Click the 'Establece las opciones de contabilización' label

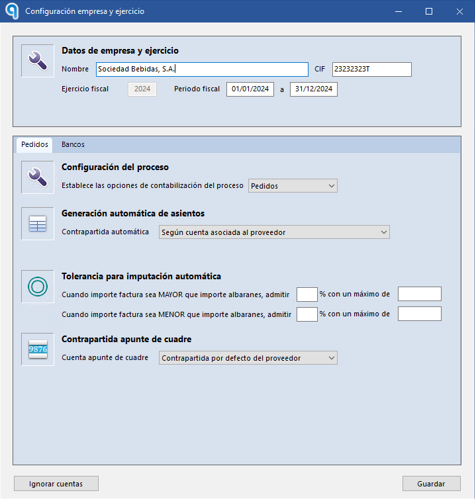[x=152, y=186]
